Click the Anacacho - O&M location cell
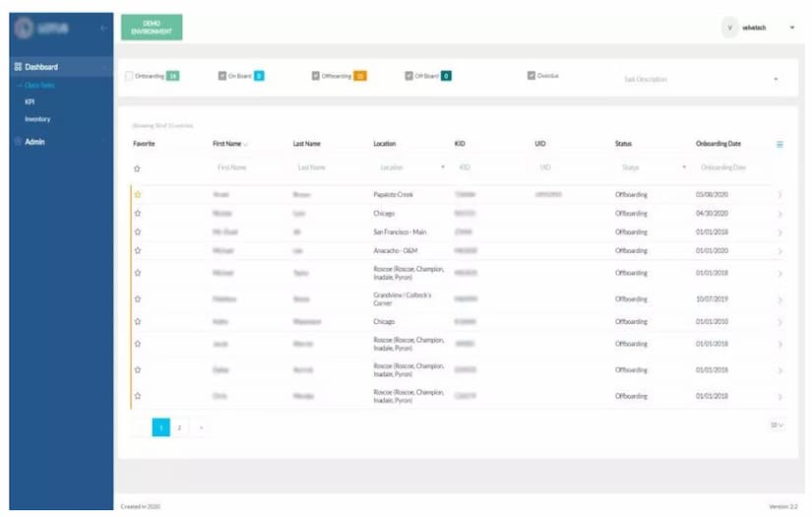The image size is (812, 517). 396,251
